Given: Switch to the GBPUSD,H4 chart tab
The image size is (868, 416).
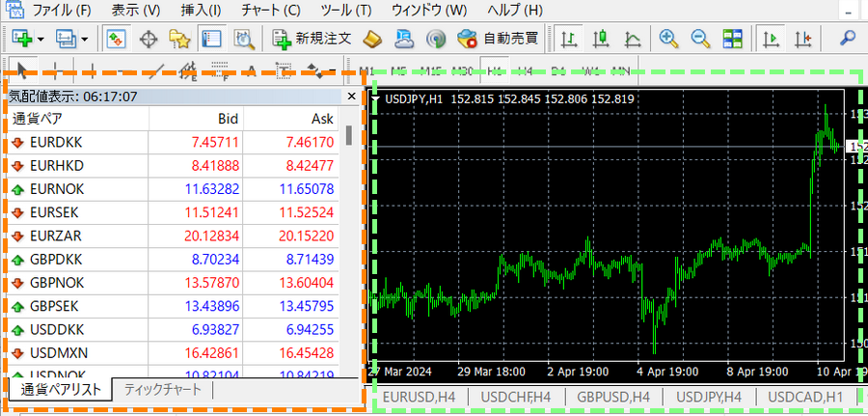Looking at the screenshot, I should pyautogui.click(x=612, y=397).
